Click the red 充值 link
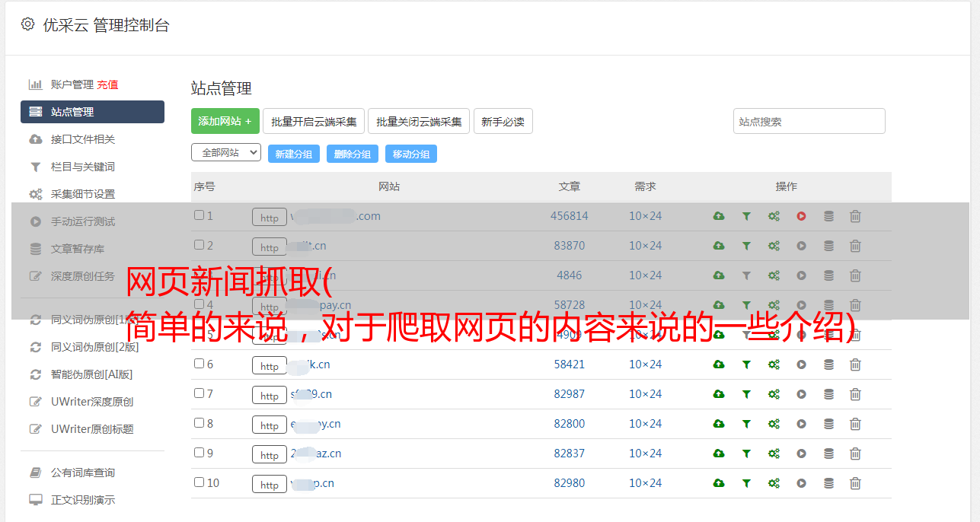980x522 pixels. click(107, 84)
